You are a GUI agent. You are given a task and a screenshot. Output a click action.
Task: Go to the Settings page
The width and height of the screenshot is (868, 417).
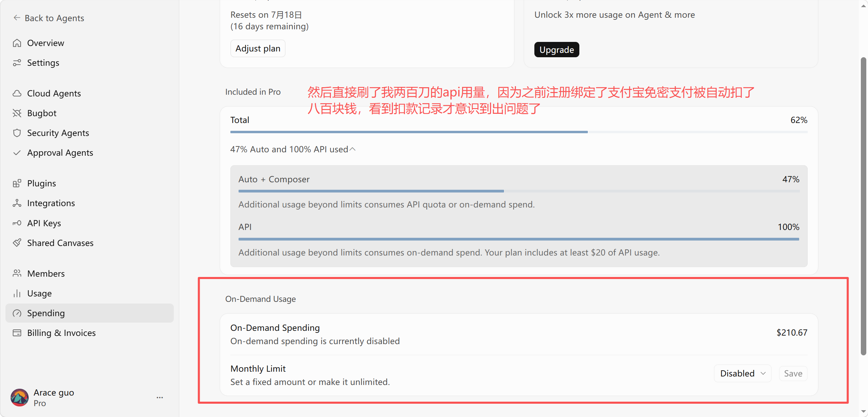[x=90, y=63]
